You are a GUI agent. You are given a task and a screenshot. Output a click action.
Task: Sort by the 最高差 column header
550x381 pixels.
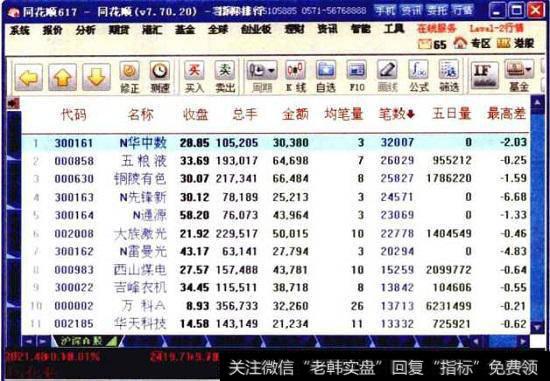tap(507, 114)
